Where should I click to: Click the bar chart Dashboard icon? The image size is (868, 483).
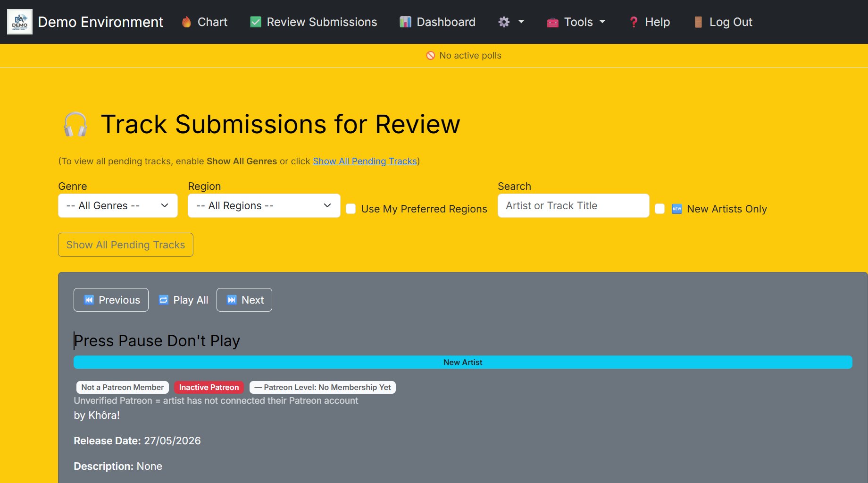point(405,22)
